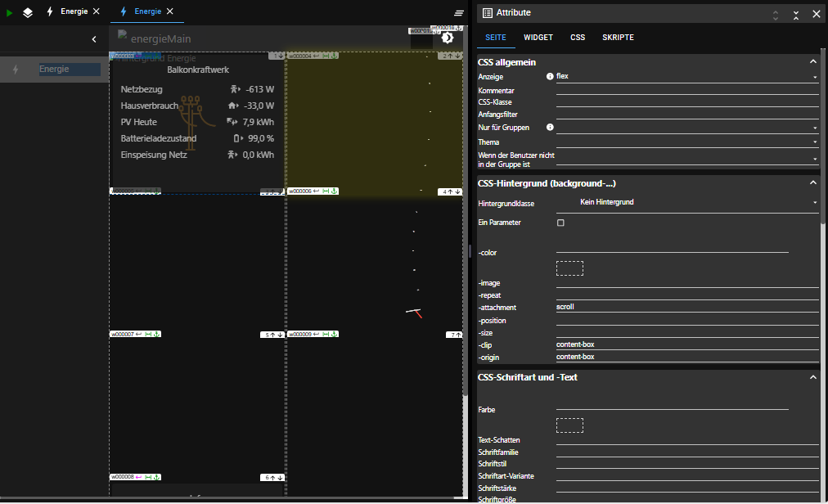Click the line-break arrow icon of widget w000007
828x504 pixels.
(138, 335)
